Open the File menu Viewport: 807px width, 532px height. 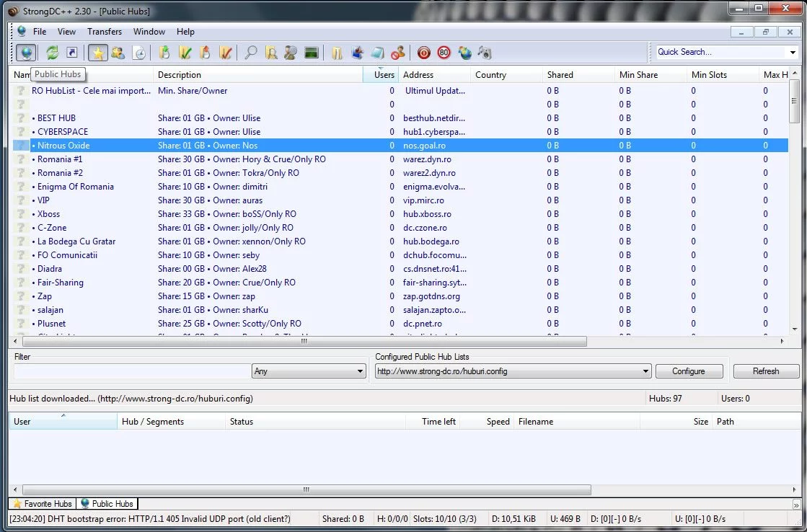point(40,32)
